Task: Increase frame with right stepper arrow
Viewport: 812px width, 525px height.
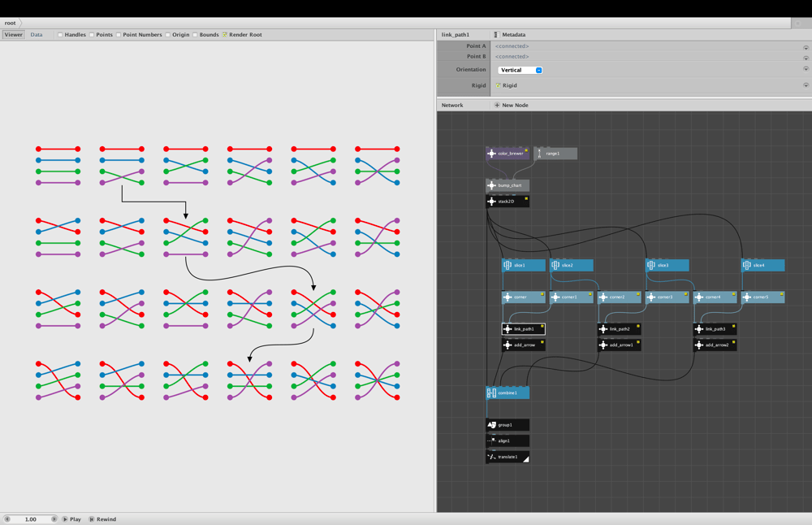Action: tap(54, 518)
